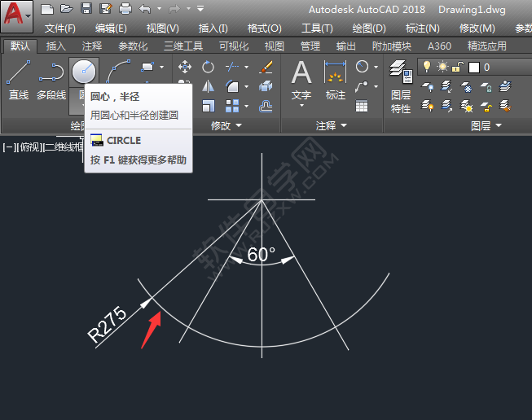532x420 pixels.
Task: Activate the Move tool in Modify panel
Action: (185, 67)
